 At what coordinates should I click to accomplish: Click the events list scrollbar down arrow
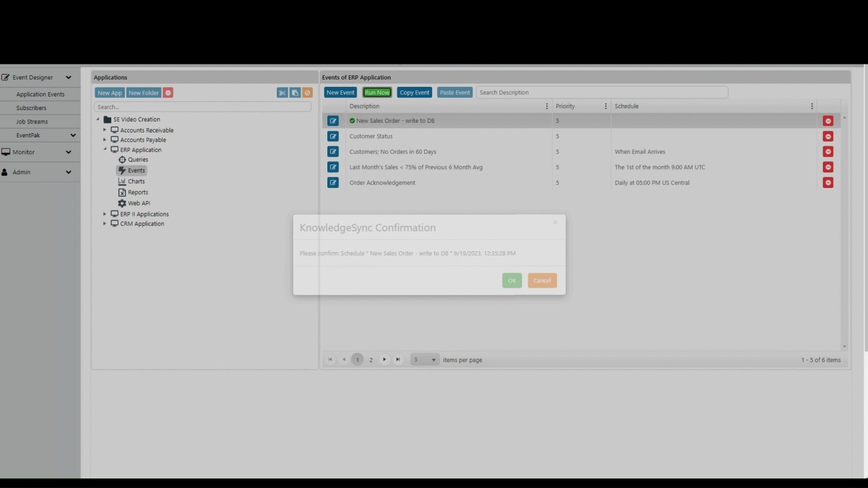pyautogui.click(x=844, y=346)
